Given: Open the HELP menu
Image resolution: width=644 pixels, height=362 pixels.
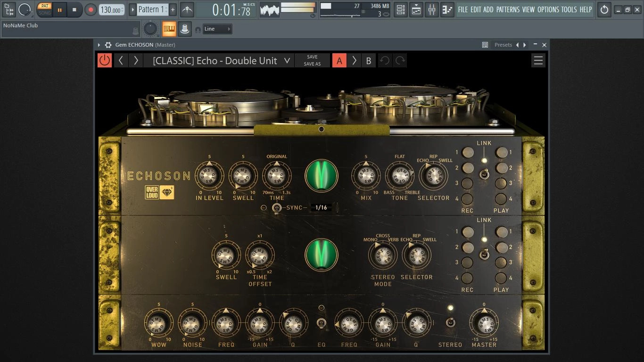Looking at the screenshot, I should [586, 9].
